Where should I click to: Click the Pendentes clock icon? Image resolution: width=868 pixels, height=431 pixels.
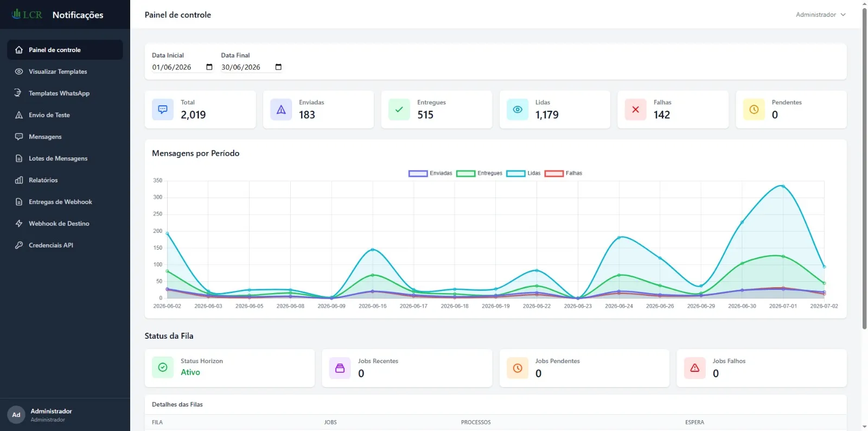click(x=754, y=110)
